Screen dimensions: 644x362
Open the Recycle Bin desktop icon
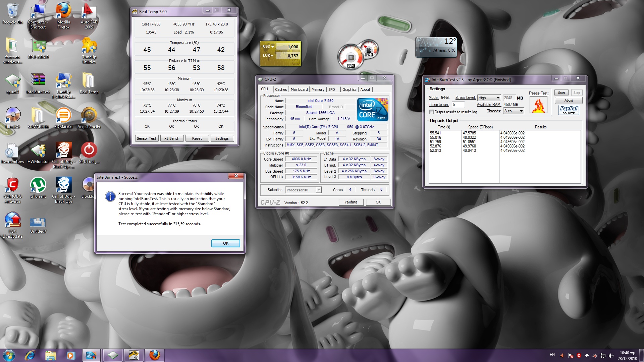12,13
